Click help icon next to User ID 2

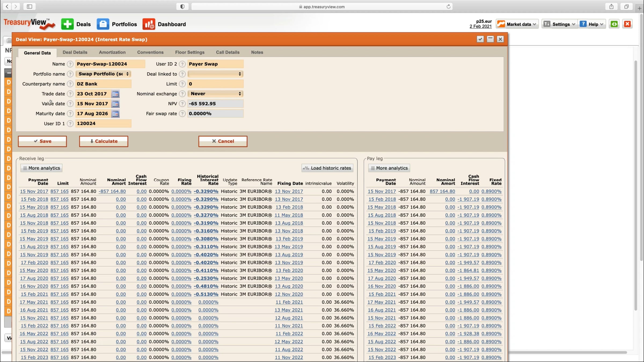click(182, 64)
